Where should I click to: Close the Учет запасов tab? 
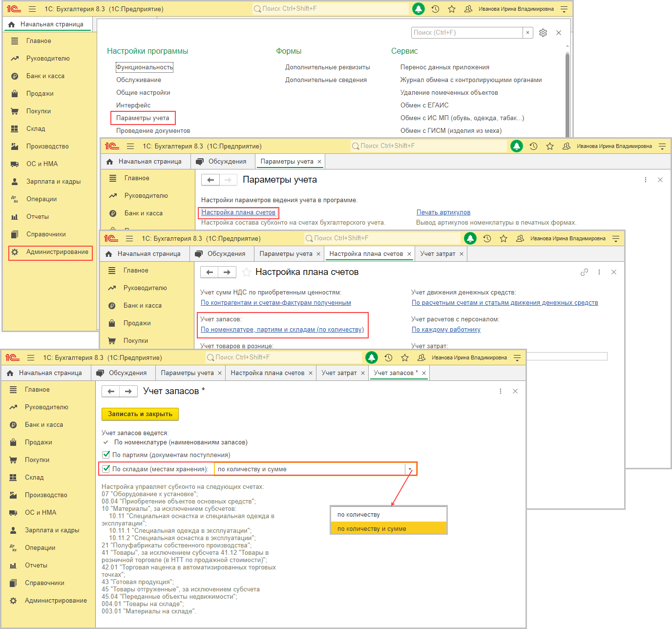tap(424, 373)
